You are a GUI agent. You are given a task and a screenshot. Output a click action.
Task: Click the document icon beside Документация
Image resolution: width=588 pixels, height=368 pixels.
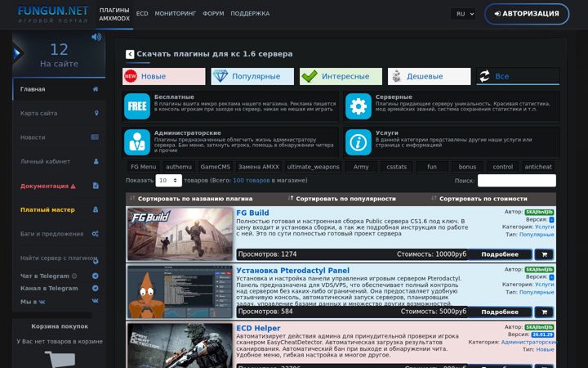[96, 186]
